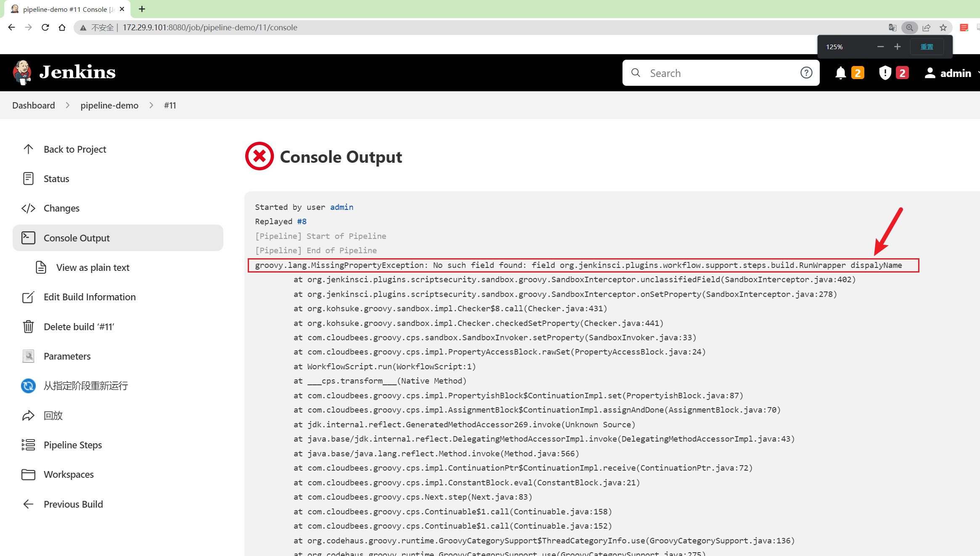Viewport: 980px width, 556px height.
Task: Click the share page icon in address bar
Action: pyautogui.click(x=926, y=27)
